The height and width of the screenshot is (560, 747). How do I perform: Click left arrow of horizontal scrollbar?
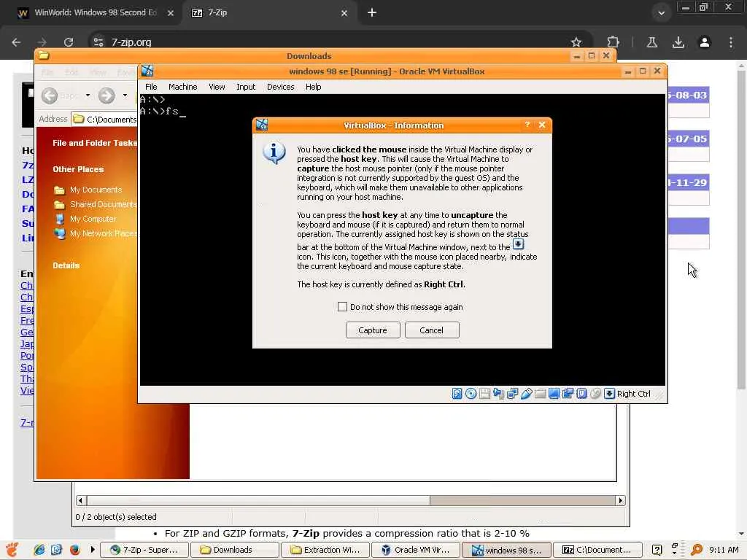[80, 500]
